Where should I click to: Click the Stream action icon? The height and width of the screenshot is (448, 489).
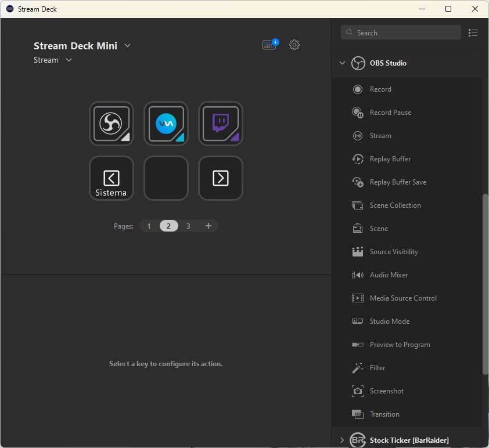click(357, 136)
